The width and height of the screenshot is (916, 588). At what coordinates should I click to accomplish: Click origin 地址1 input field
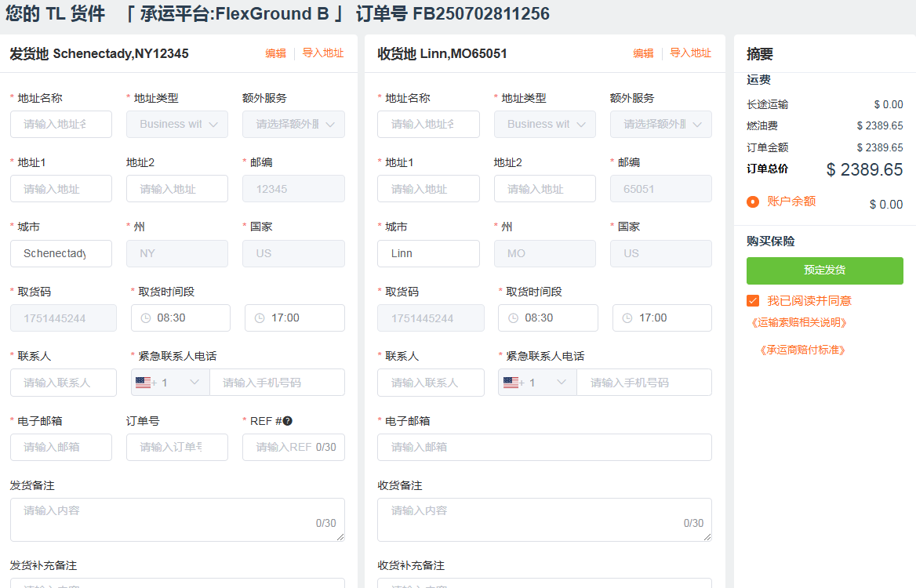[x=60, y=189]
